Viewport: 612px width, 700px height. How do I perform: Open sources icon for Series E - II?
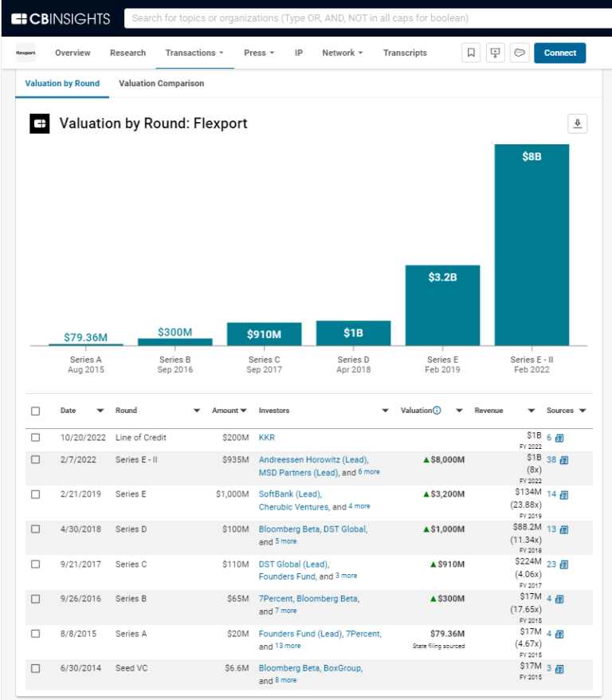pos(563,461)
